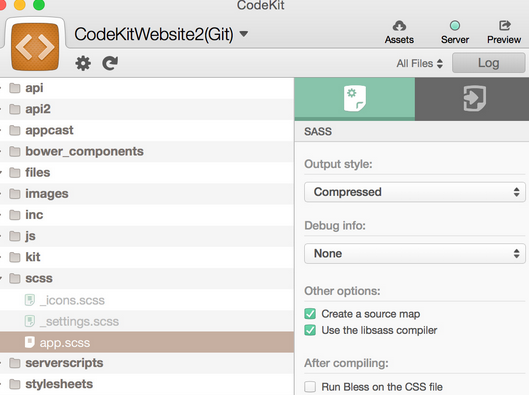The height and width of the screenshot is (395, 529).
Task: Click the Preview label in toolbar
Action: pos(504,40)
